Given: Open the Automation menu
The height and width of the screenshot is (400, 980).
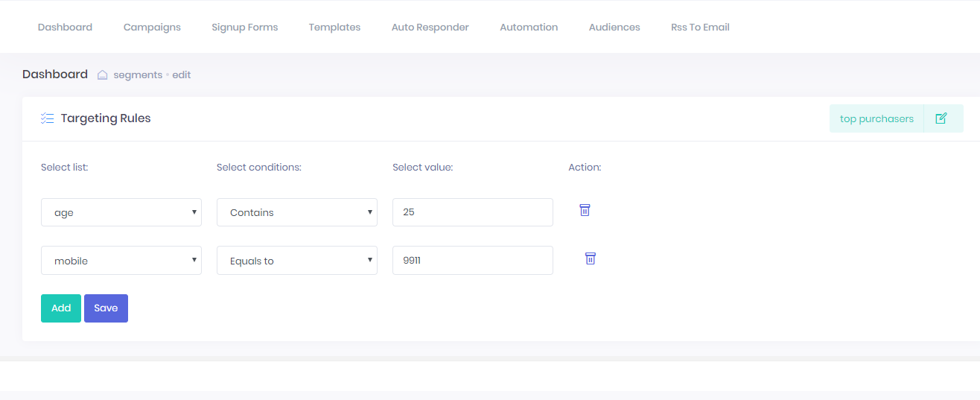Looking at the screenshot, I should click(x=529, y=27).
